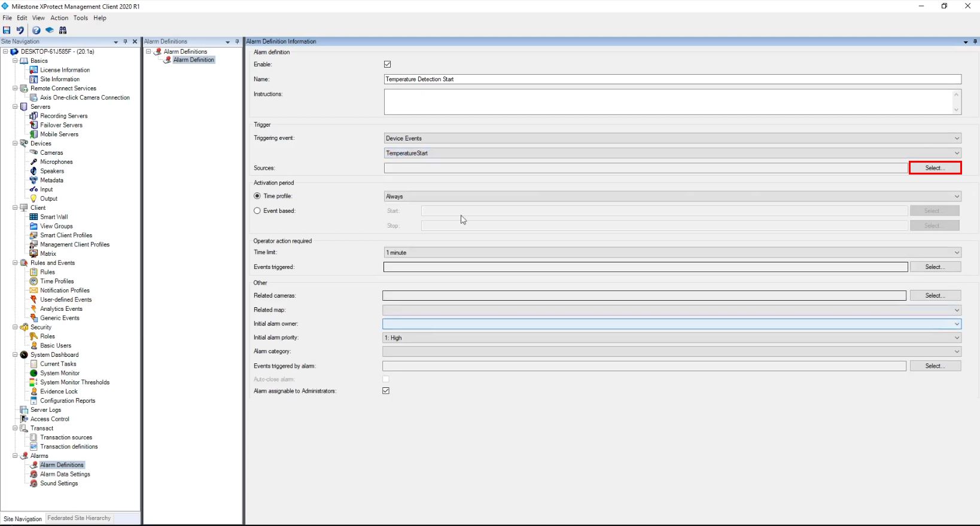Uncheck the Enable alarm checkbox
The image size is (980, 526).
(387, 64)
